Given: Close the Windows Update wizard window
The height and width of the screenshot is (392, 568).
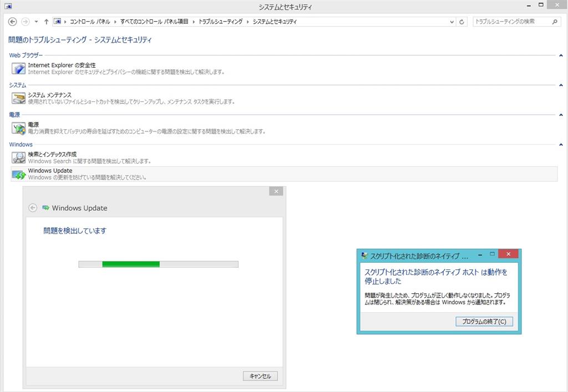Looking at the screenshot, I should (276, 191).
